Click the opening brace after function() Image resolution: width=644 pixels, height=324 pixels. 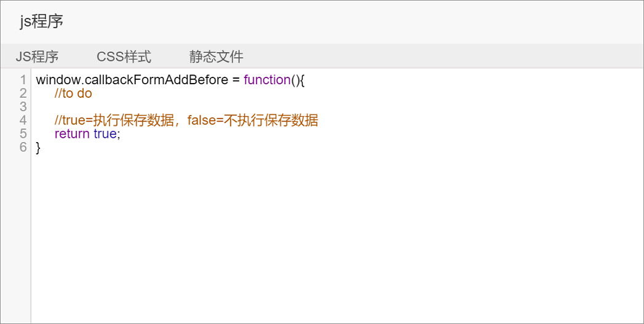coord(302,80)
